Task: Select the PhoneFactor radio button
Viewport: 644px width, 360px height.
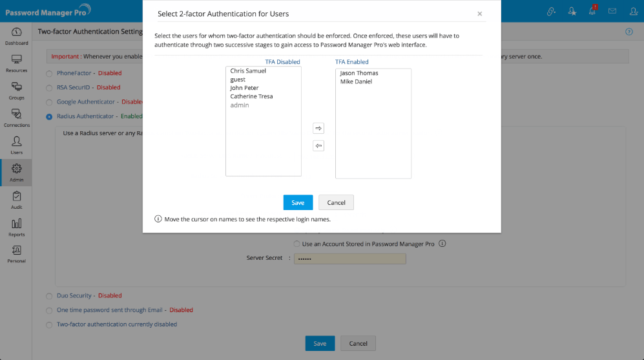Action: tap(49, 74)
